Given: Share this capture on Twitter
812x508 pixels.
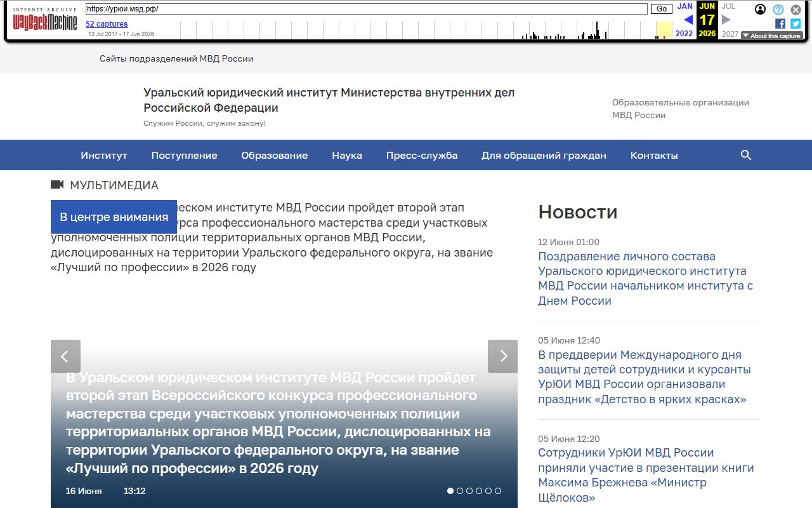Looking at the screenshot, I should tap(796, 23).
